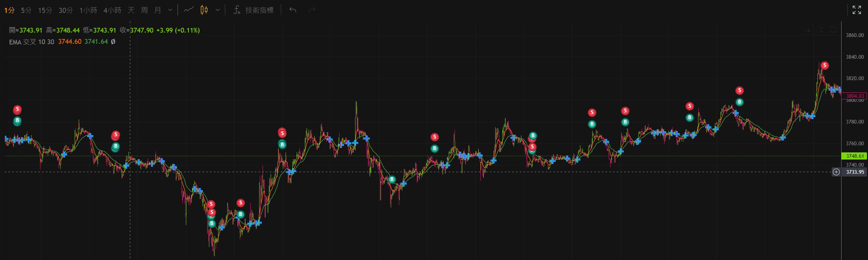Click the 3840.00 price axis label
The height and width of the screenshot is (260, 868).
(855, 57)
